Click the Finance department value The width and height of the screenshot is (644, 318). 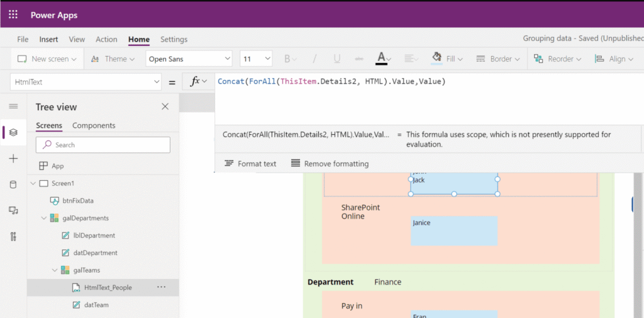pyautogui.click(x=387, y=282)
